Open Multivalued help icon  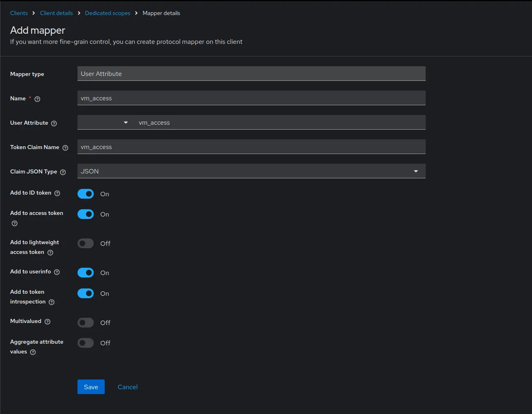click(x=47, y=322)
